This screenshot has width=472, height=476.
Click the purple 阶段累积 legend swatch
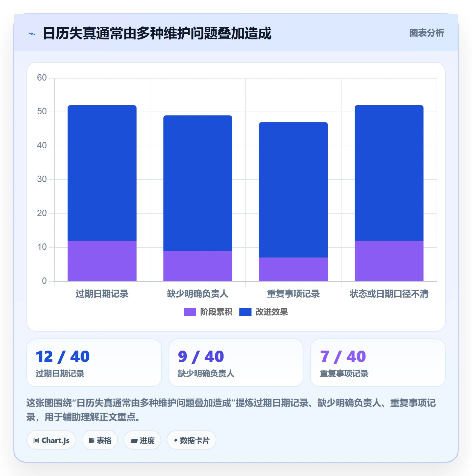coord(190,312)
